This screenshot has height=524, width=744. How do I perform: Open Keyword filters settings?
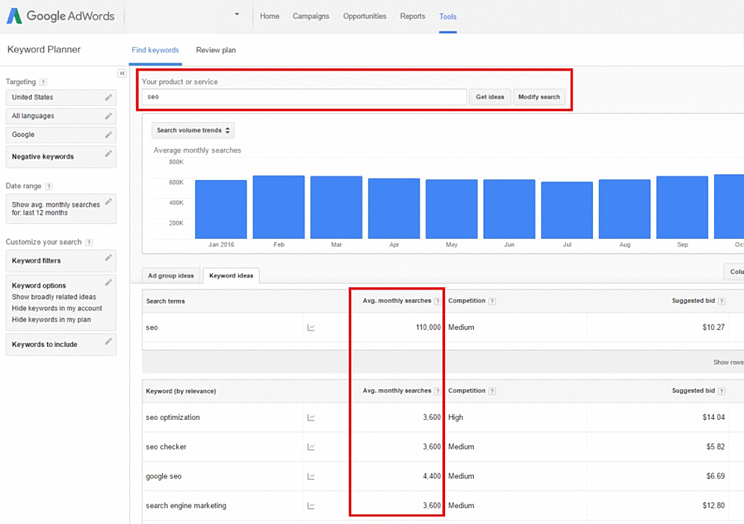point(61,261)
